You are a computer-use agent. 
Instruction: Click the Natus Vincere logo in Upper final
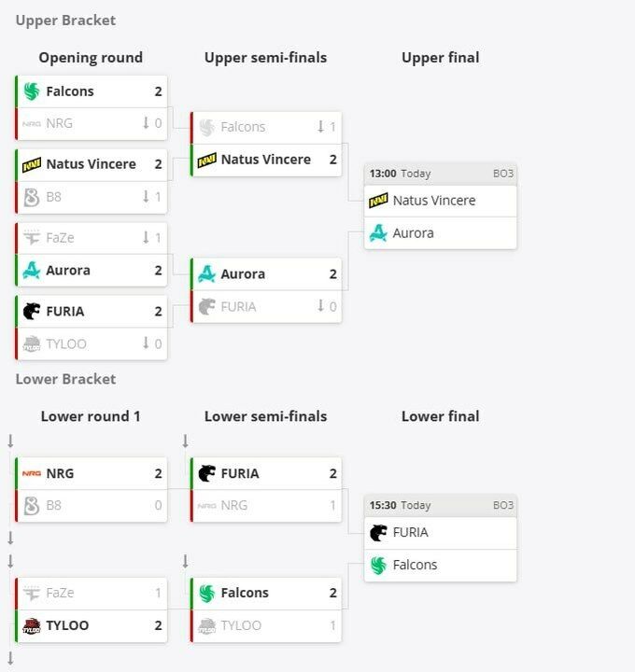(x=378, y=201)
